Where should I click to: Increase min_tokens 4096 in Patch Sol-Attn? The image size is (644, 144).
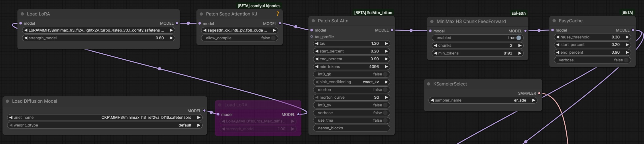(x=386, y=67)
